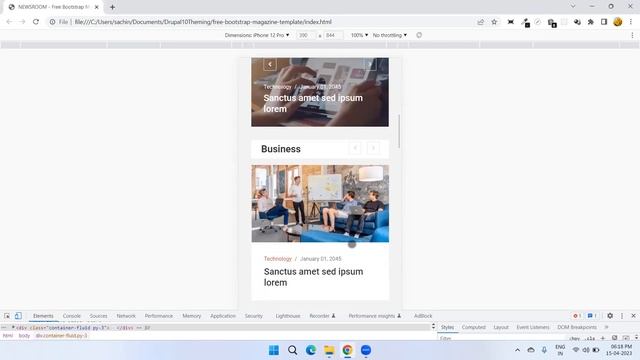The height and width of the screenshot is (360, 640).
Task: Open the Technology category link under Business image
Action: click(278, 259)
